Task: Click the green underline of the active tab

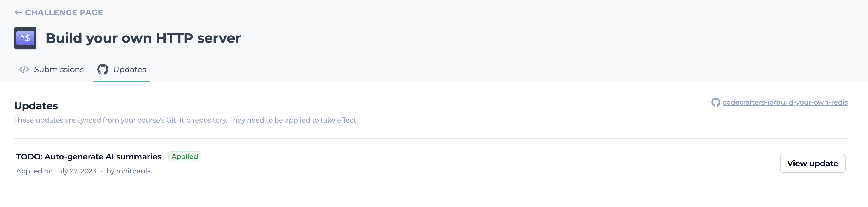Action: [x=121, y=81]
